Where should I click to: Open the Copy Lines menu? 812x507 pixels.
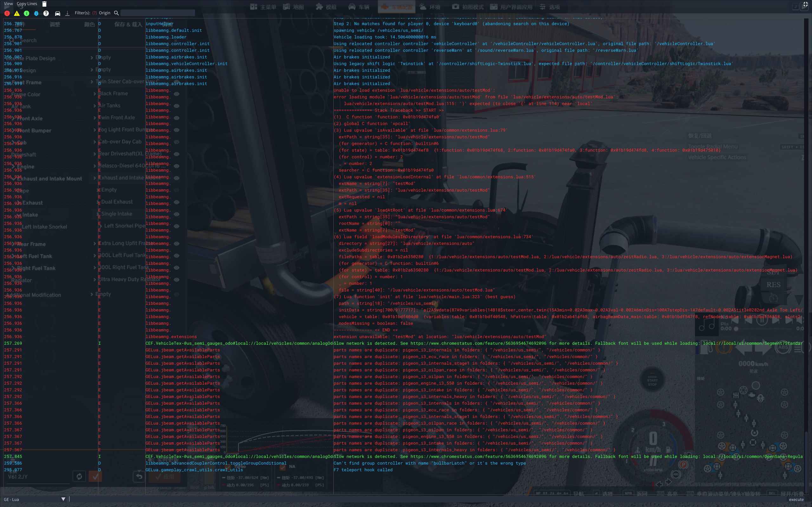click(x=27, y=4)
